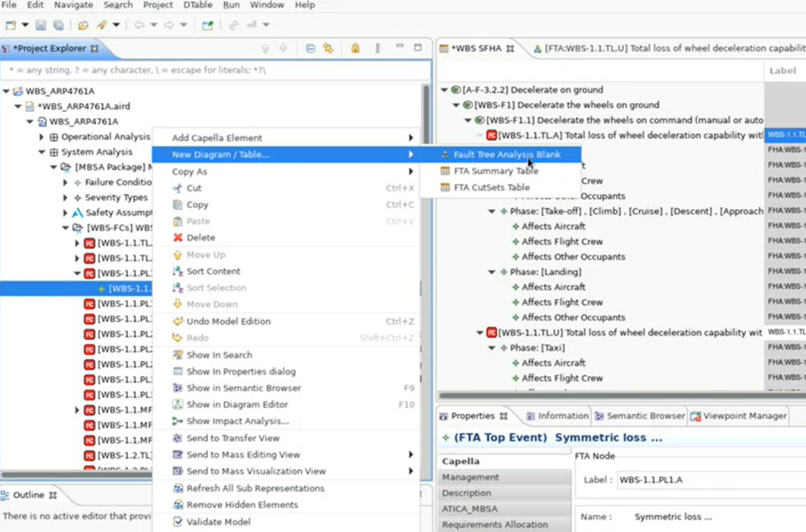Viewport: 806px width, 532px height.
Task: Expand the Operational Analysis tree node
Action: pos(42,137)
